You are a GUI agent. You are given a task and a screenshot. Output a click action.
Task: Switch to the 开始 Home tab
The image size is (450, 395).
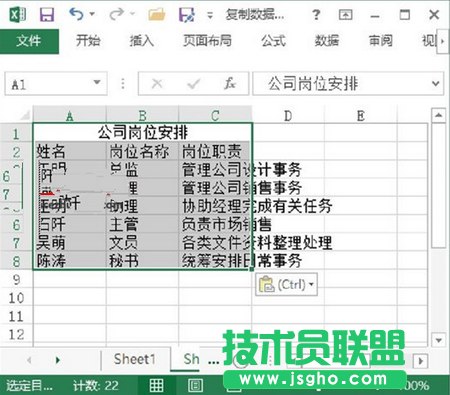click(x=88, y=41)
